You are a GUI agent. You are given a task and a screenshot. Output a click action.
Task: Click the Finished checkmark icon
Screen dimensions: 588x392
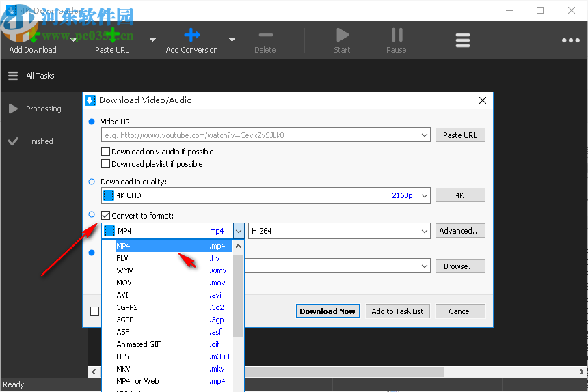pyautogui.click(x=13, y=141)
